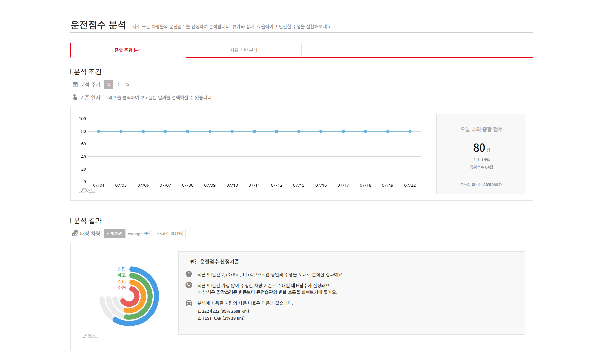Select the 07/04 data point on chart

coord(99,131)
